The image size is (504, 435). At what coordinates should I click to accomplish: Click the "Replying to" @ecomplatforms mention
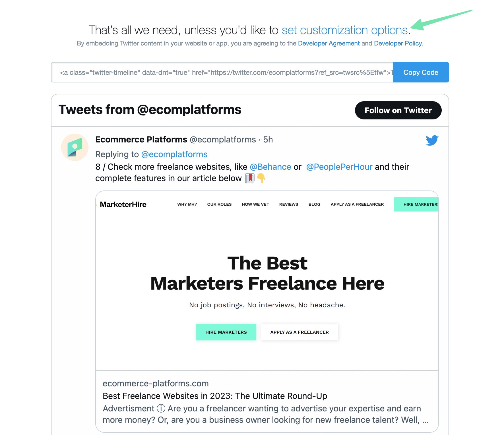pyautogui.click(x=174, y=154)
